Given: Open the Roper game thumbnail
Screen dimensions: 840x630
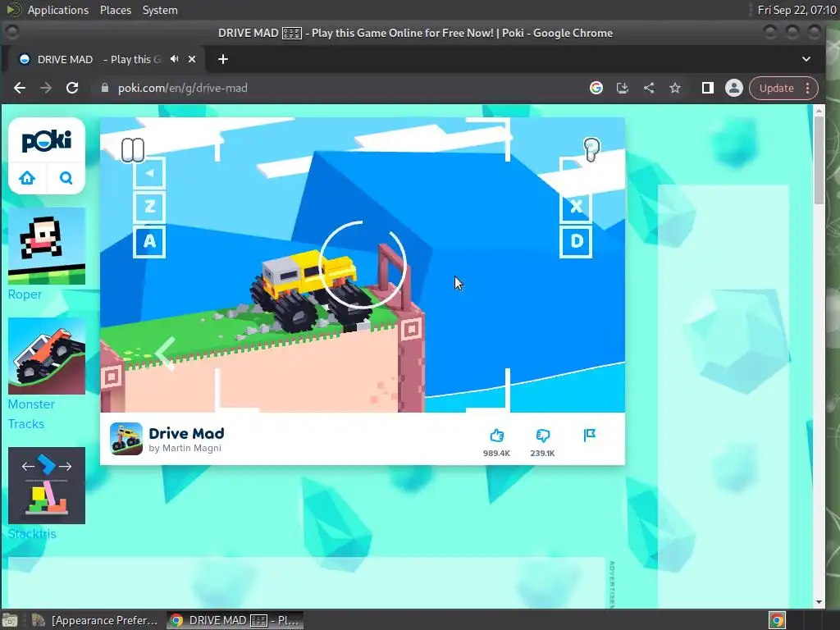Looking at the screenshot, I should pos(47,246).
